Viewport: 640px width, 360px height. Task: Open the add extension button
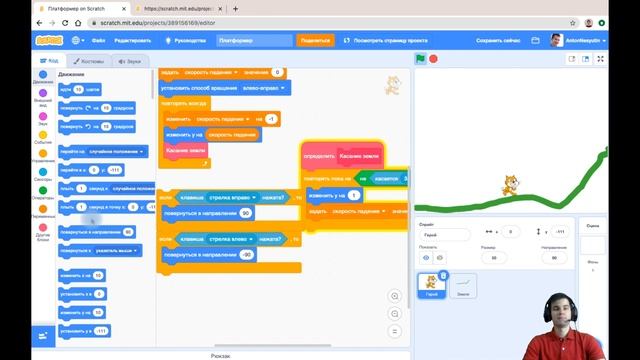[x=43, y=336]
